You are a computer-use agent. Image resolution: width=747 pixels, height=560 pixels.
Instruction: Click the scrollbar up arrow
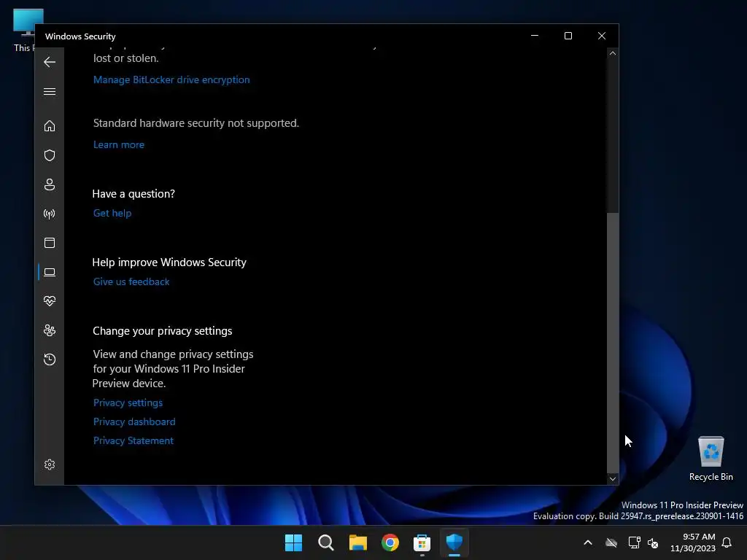(x=613, y=53)
